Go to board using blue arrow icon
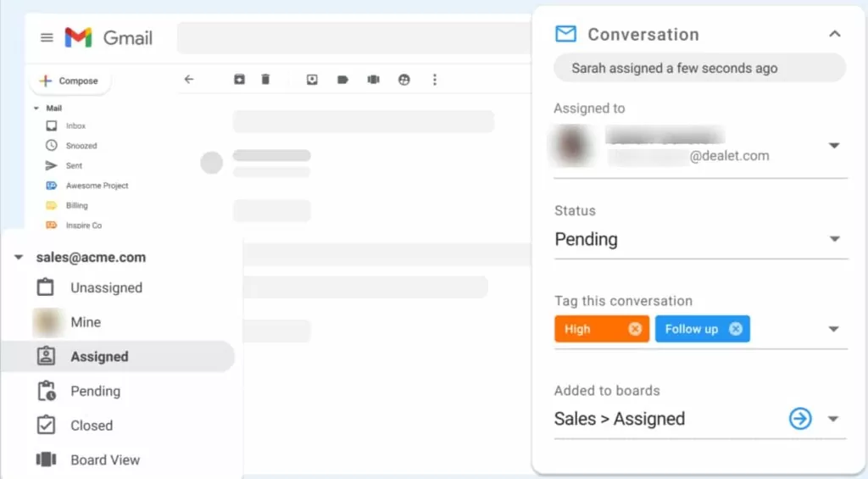 coord(800,419)
